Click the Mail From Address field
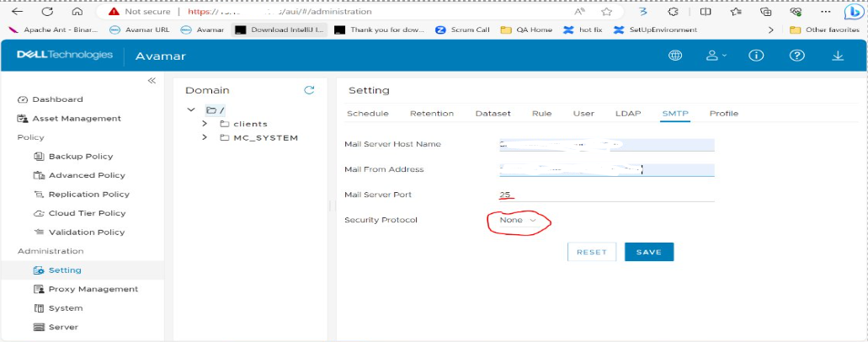 pos(607,169)
